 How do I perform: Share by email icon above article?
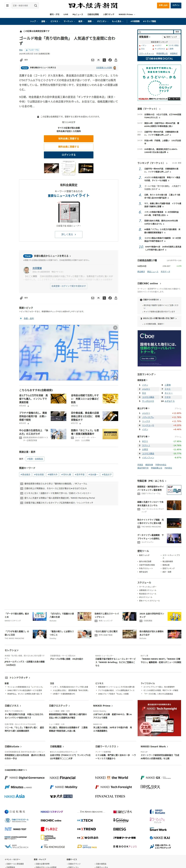[x=93, y=60]
